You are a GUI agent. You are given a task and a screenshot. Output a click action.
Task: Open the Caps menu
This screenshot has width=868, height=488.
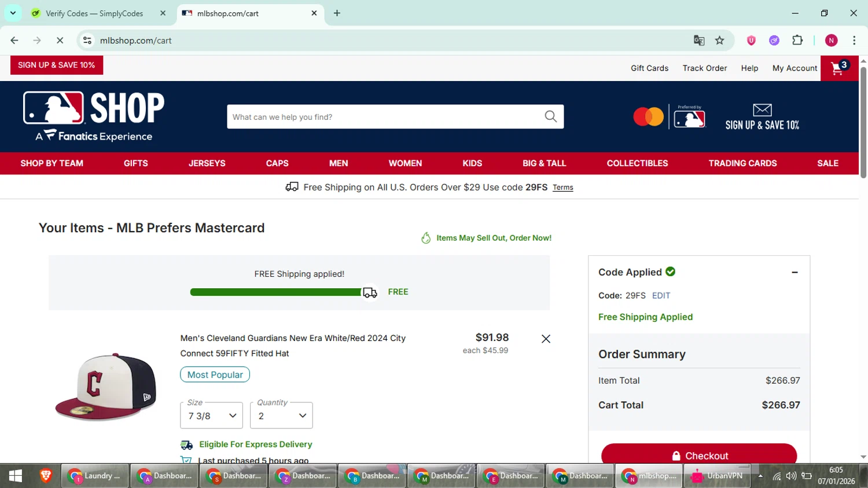[277, 163]
